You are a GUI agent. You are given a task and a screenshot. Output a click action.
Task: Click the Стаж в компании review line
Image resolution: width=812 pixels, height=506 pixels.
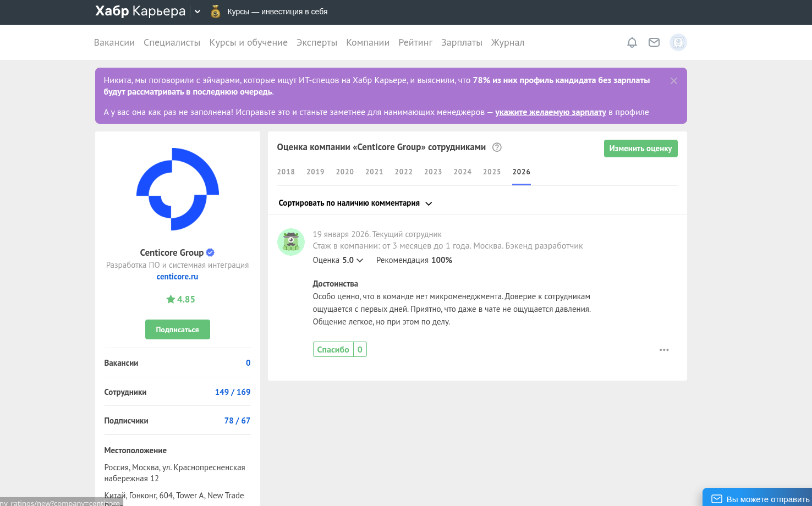pos(448,246)
